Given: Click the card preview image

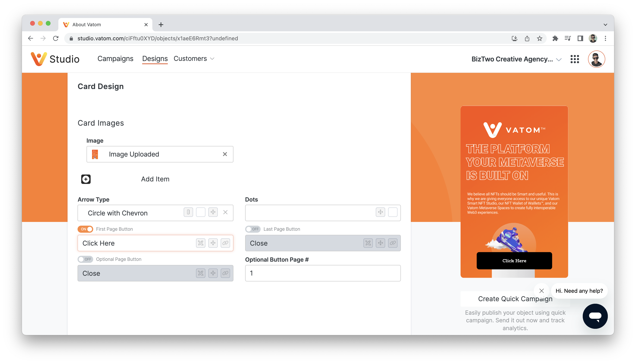Looking at the screenshot, I should pos(514,192).
